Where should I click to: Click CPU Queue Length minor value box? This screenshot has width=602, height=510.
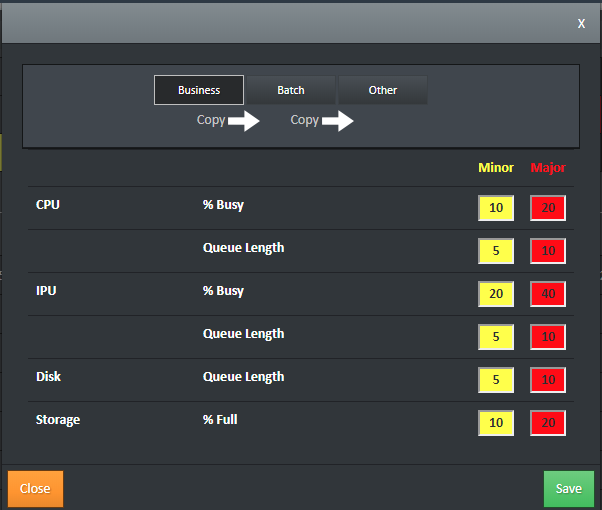click(496, 251)
